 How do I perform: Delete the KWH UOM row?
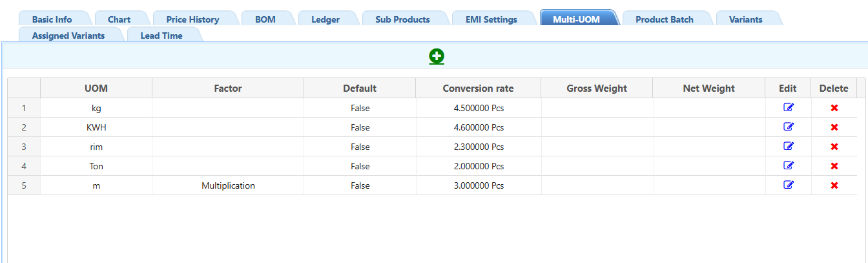pyautogui.click(x=834, y=127)
